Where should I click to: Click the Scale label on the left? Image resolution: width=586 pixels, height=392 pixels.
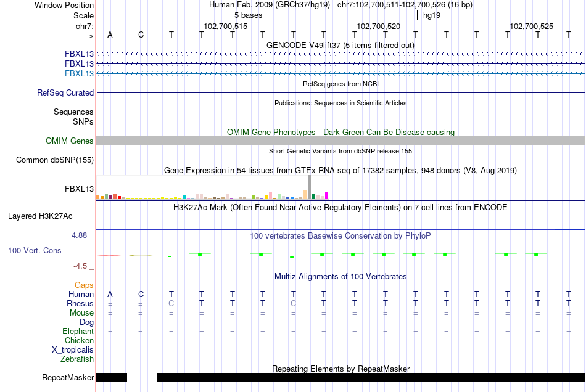click(83, 15)
